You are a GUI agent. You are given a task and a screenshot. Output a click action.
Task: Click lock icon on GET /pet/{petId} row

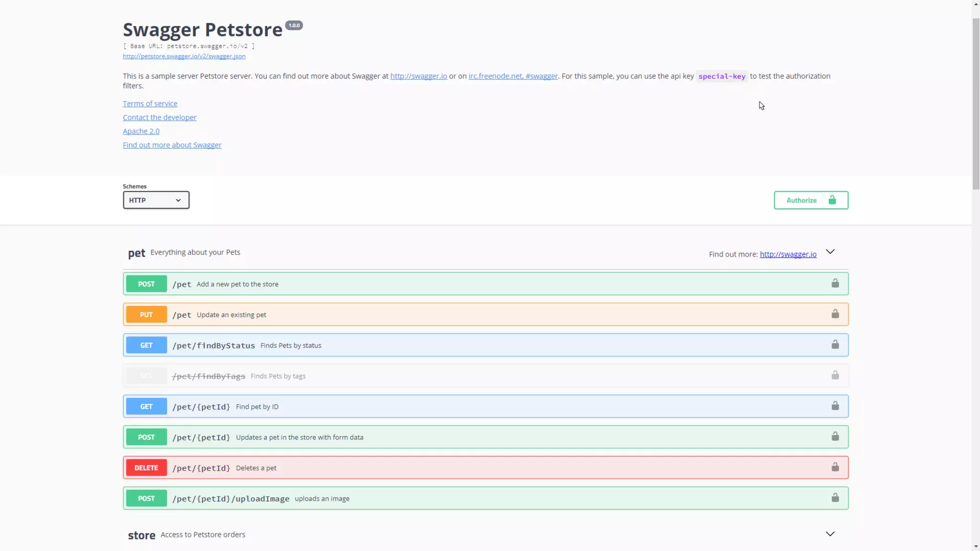835,406
